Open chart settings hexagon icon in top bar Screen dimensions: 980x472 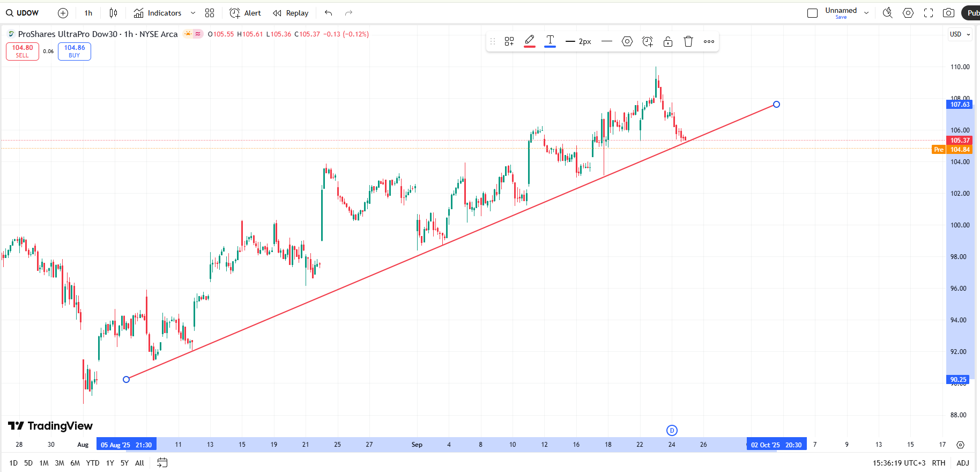pos(908,13)
